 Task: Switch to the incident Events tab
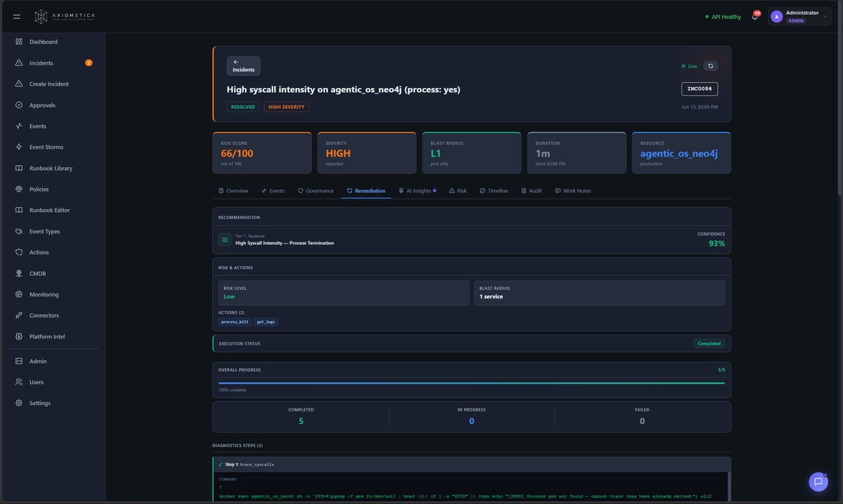tap(273, 191)
